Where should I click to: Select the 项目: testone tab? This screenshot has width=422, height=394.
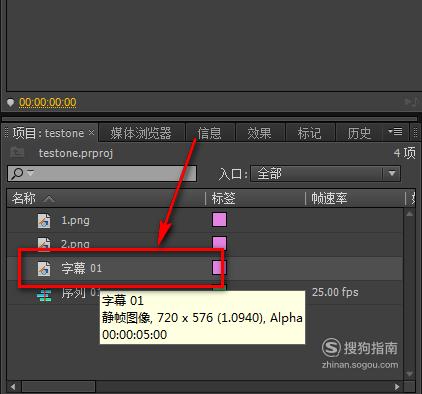click(48, 133)
